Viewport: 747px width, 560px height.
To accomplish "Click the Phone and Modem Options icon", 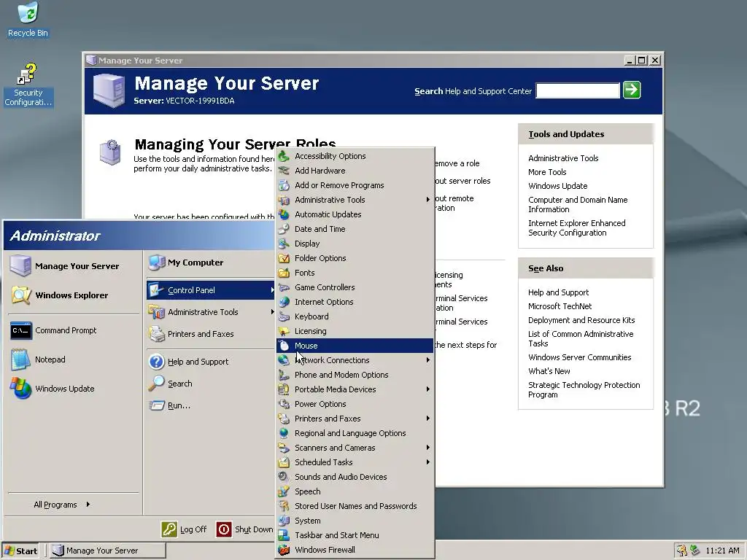I will (x=284, y=376).
